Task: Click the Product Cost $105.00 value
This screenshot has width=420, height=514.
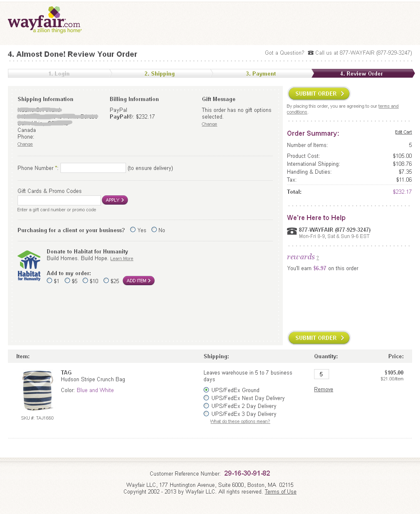Action: [x=402, y=156]
